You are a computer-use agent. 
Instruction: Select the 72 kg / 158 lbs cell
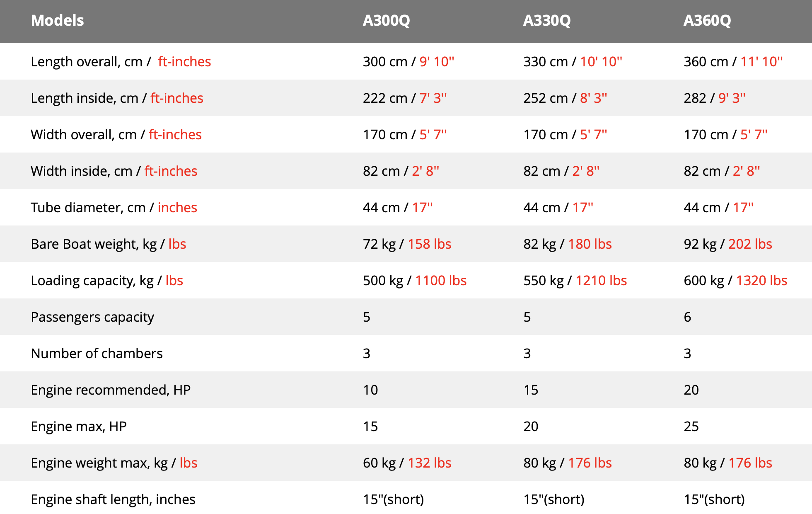tap(407, 244)
